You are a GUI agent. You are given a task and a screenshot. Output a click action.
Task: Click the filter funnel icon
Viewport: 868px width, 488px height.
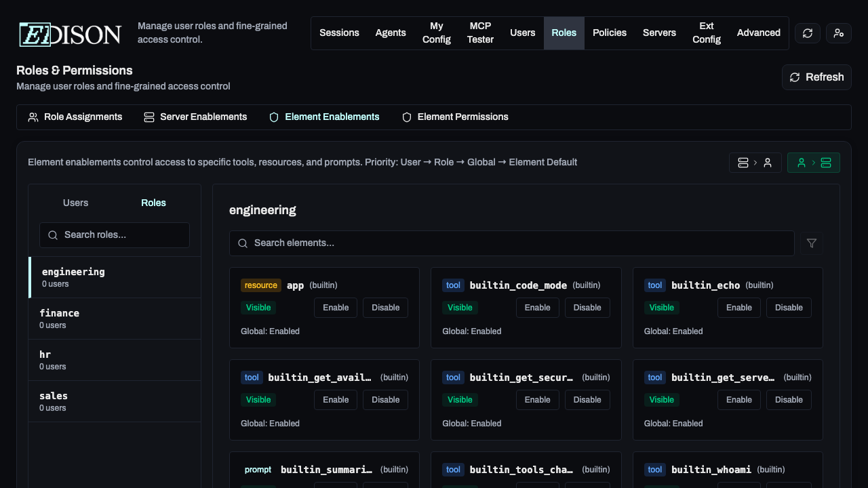click(812, 243)
